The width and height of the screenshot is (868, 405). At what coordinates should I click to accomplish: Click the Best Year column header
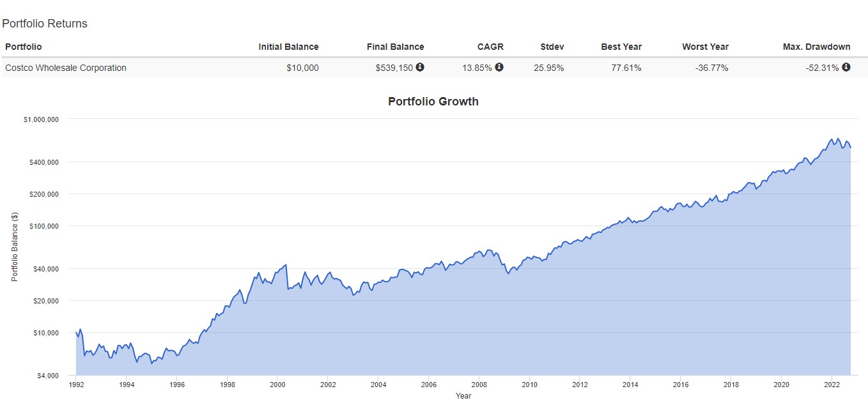click(621, 47)
